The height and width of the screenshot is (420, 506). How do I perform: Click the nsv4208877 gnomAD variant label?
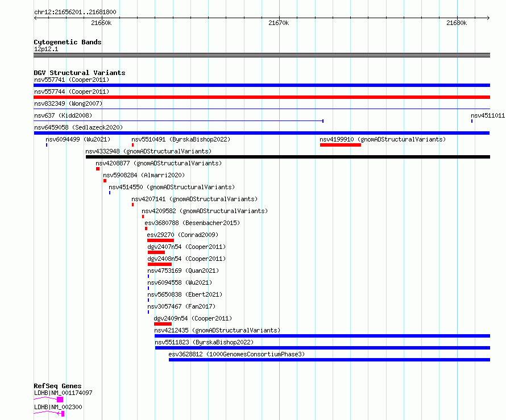[x=159, y=163]
